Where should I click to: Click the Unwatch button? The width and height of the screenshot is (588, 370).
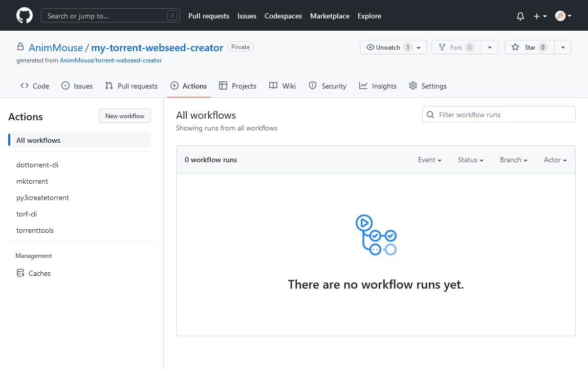pyautogui.click(x=394, y=47)
